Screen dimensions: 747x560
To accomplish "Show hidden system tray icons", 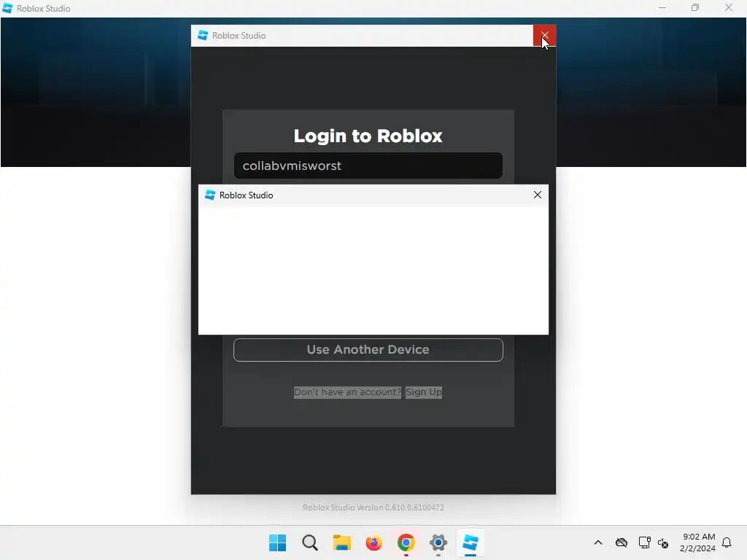I will pyautogui.click(x=598, y=542).
